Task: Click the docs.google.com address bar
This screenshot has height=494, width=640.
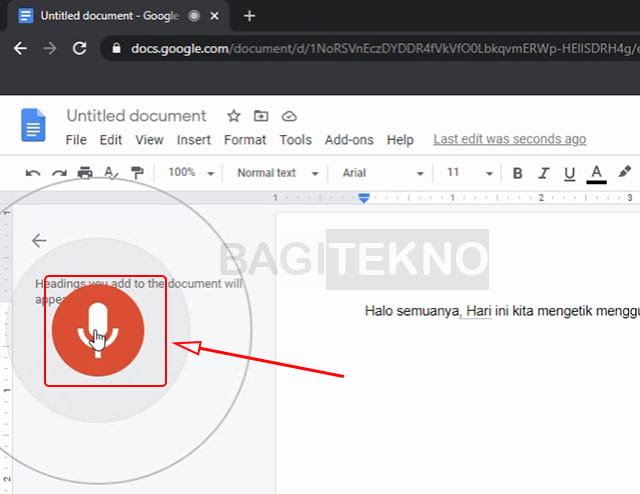Action: (x=371, y=49)
